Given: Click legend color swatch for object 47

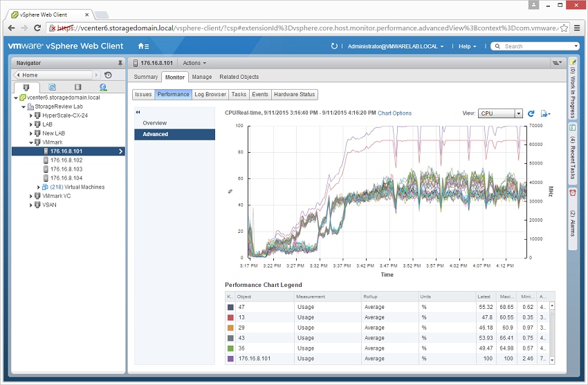Looking at the screenshot, I should (x=230, y=307).
